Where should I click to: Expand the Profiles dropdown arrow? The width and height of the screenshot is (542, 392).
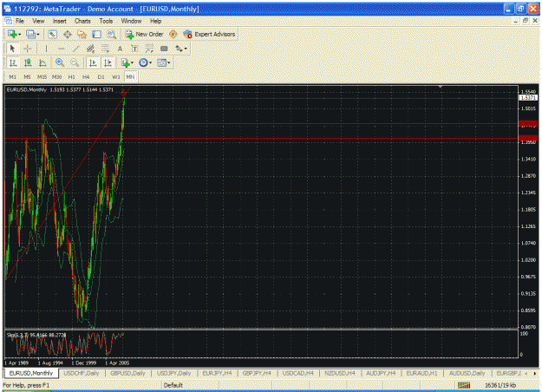coord(38,34)
